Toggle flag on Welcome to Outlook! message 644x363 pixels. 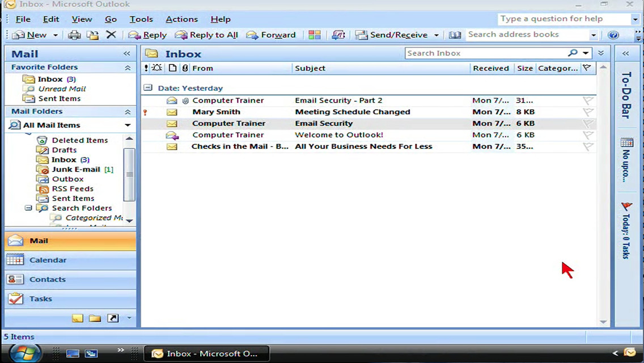pyautogui.click(x=588, y=135)
